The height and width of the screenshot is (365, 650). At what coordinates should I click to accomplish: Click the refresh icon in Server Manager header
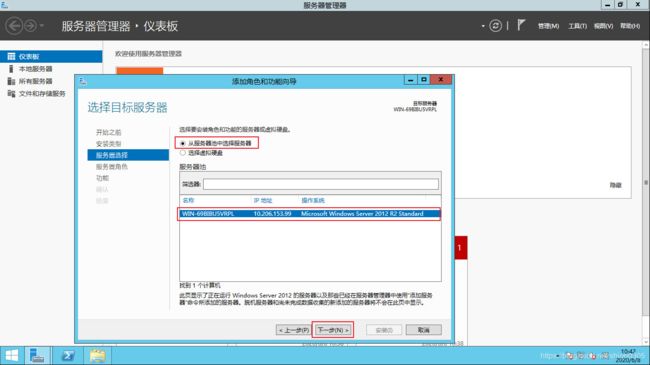495,26
